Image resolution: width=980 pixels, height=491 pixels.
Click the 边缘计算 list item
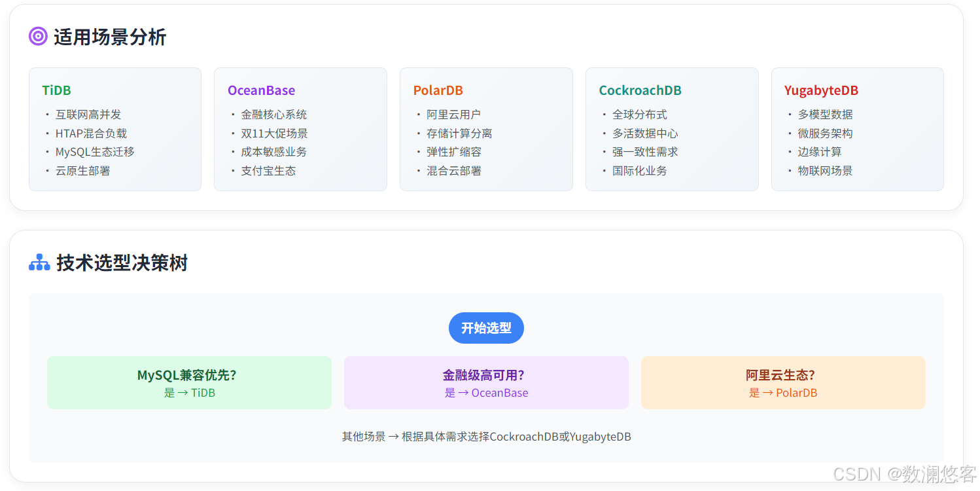pos(820,152)
